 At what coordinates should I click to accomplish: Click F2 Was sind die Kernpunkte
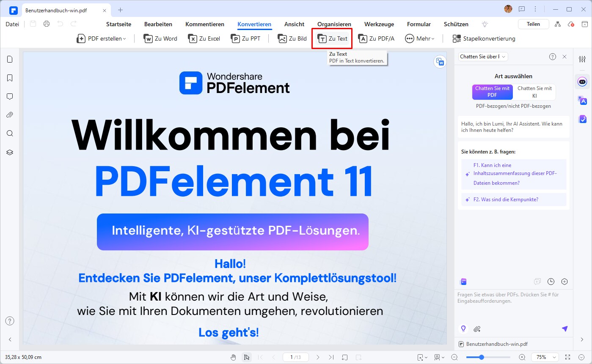[x=514, y=200]
